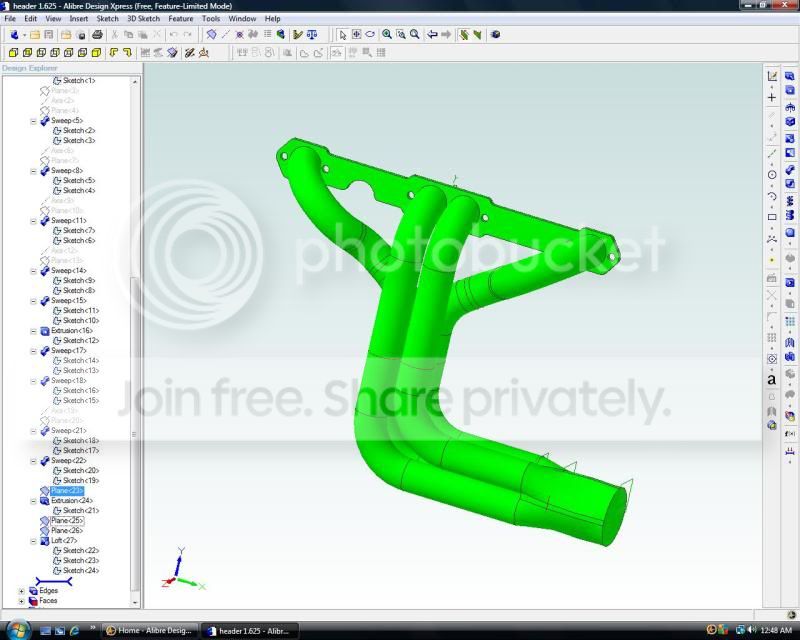This screenshot has height=640, width=800.
Task: Open the Help menu
Action: pos(272,18)
